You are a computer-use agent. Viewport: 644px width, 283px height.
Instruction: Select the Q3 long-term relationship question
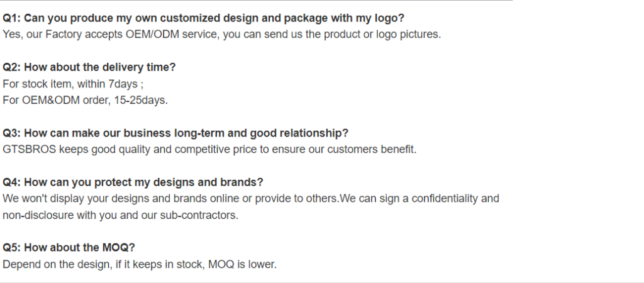[x=175, y=133]
